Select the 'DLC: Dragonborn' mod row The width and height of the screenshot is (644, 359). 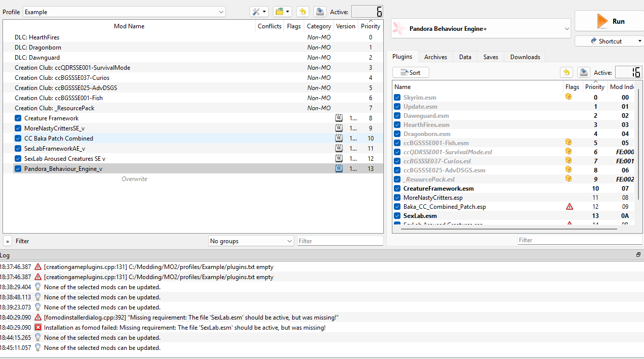192,47
